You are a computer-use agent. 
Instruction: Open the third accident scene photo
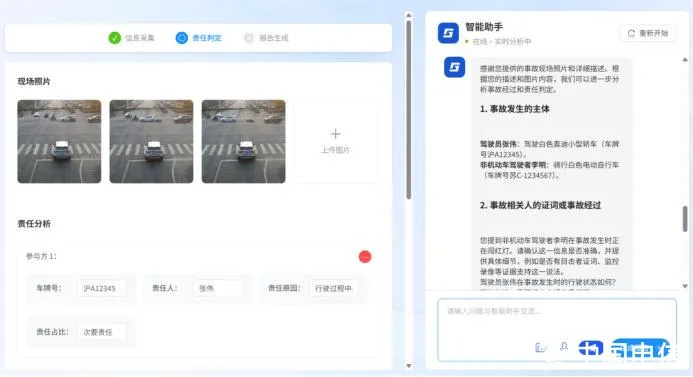click(x=244, y=141)
